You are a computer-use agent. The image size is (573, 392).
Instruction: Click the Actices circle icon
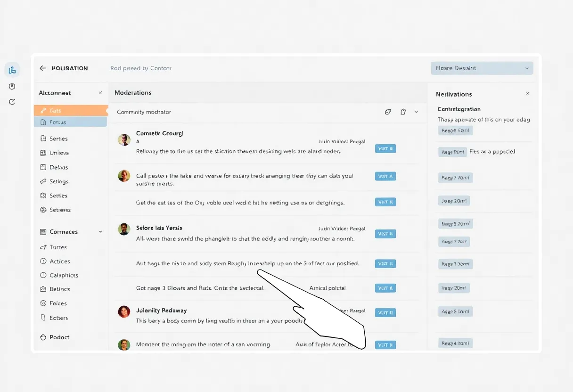(43, 261)
